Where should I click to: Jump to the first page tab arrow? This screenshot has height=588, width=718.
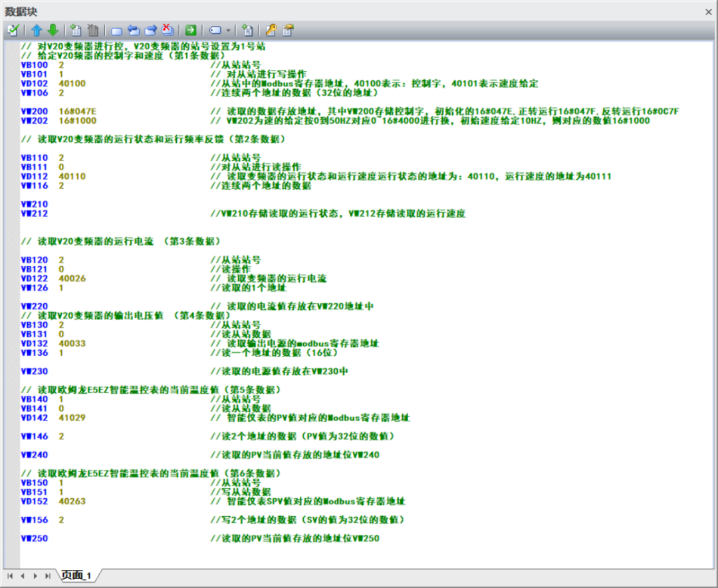point(10,575)
